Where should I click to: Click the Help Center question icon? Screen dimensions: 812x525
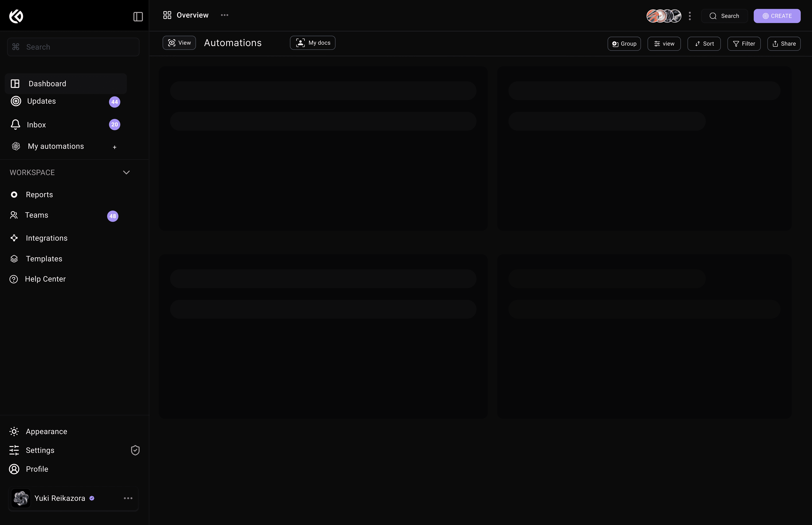14,279
